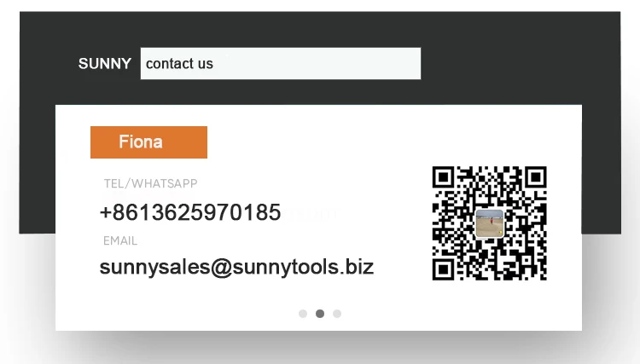Focus the contact us search field
Screen dimensions: 640x364
[x=281, y=64]
